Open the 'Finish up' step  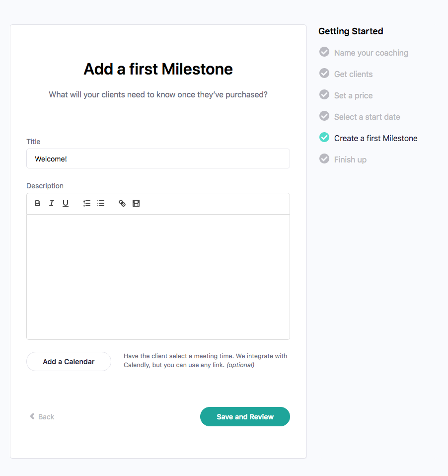coord(350,159)
